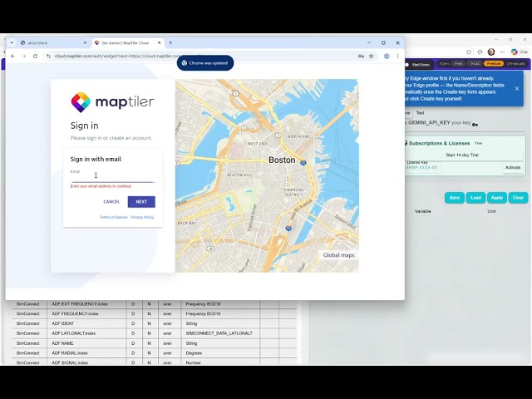Image resolution: width=532 pixels, height=399 pixels.
Task: Select the Get started MapTiler Cloud tab
Action: tap(128, 42)
